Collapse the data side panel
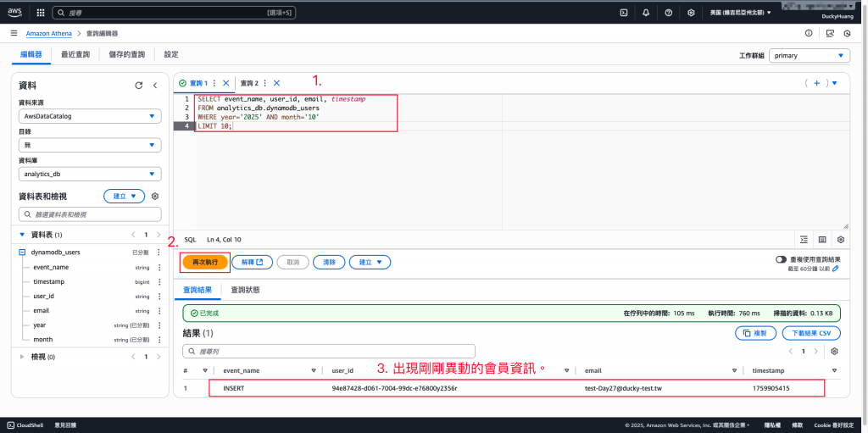This screenshot has height=433, width=868. [155, 86]
